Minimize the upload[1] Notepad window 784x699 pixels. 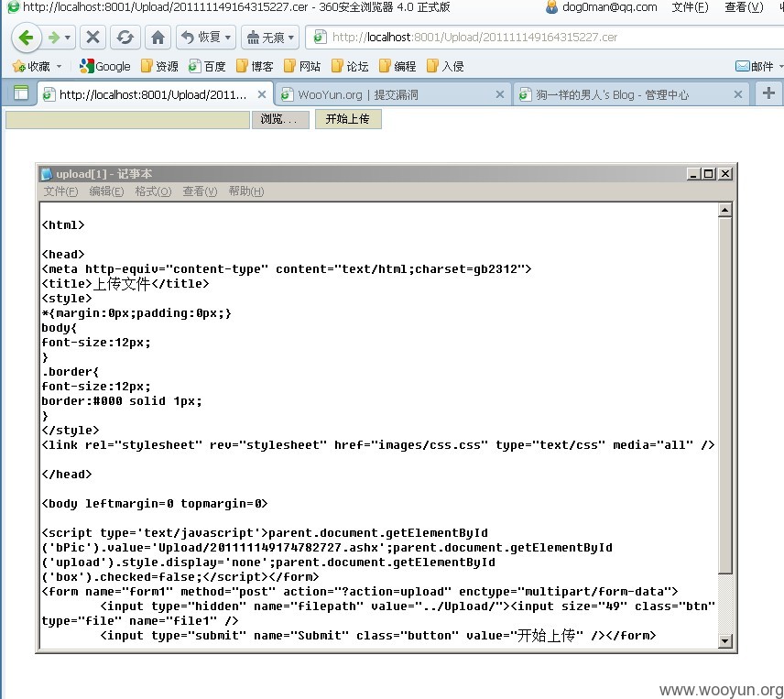pos(693,173)
